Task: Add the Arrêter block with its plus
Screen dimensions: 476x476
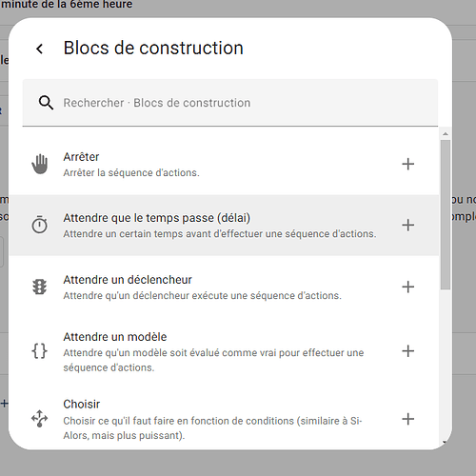Action: pos(408,164)
